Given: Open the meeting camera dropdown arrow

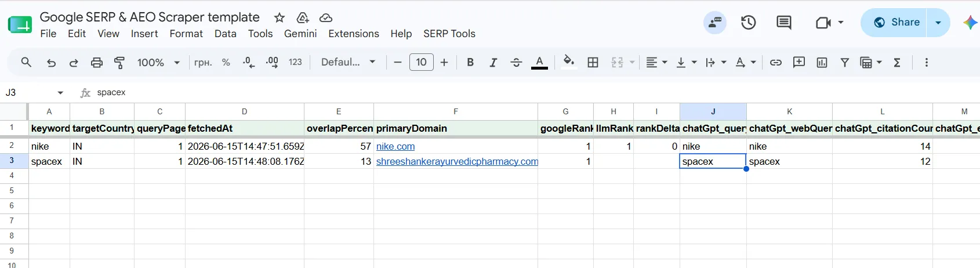Looking at the screenshot, I should pos(841,23).
